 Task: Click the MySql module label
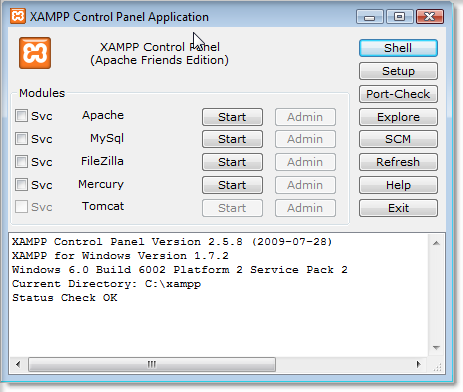click(107, 138)
